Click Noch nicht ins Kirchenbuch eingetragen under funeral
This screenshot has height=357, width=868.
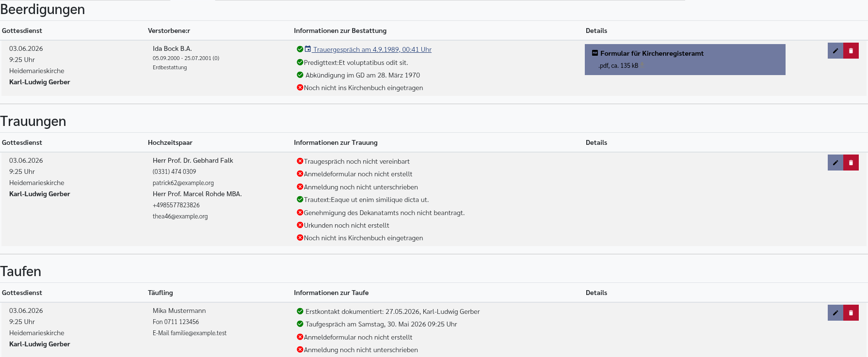click(363, 88)
